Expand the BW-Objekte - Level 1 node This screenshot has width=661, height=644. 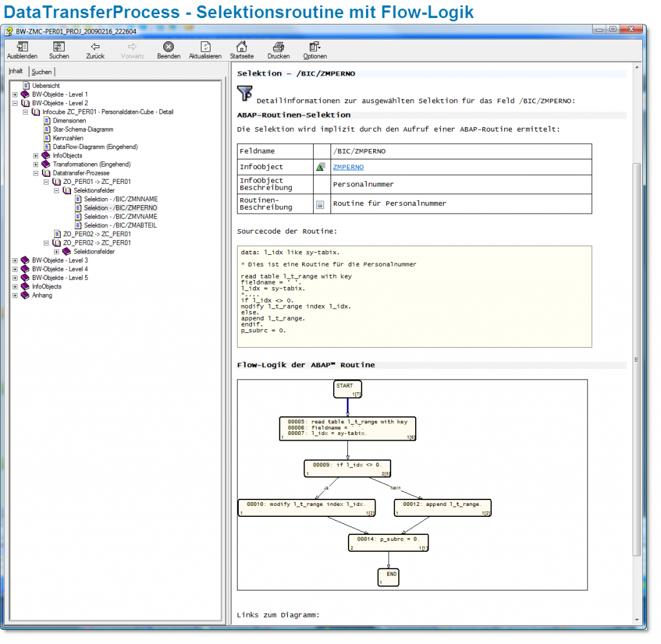(15, 94)
